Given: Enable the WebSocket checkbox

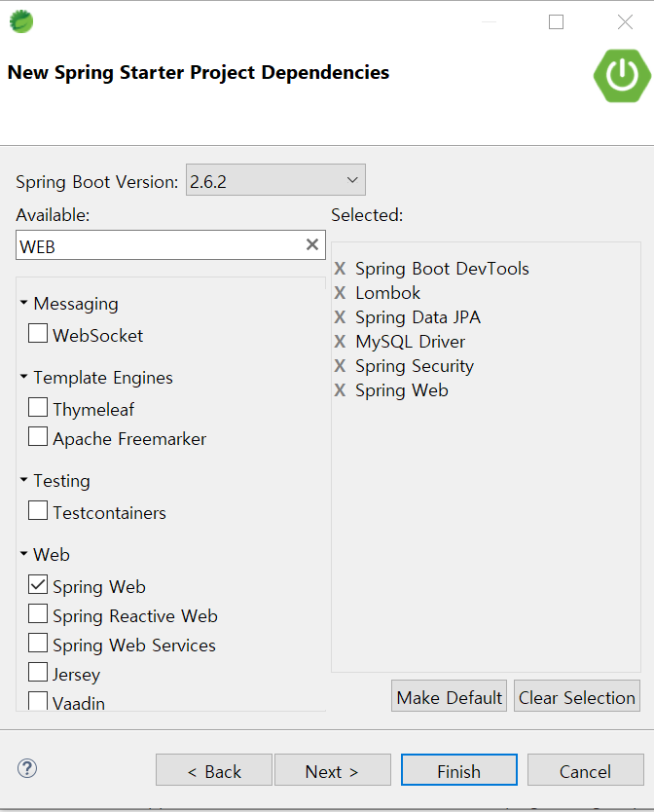Looking at the screenshot, I should [x=38, y=333].
